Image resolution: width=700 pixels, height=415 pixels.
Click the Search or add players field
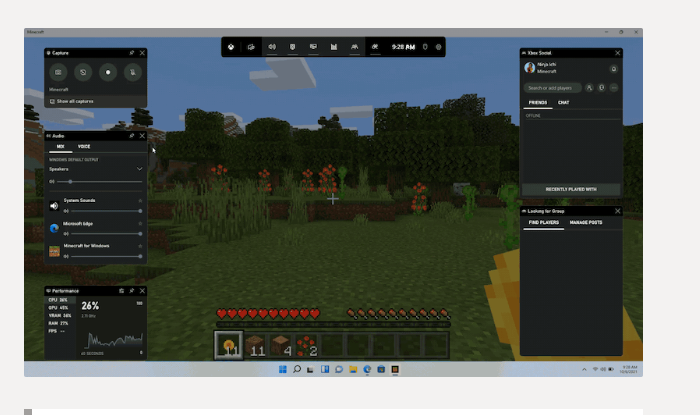(x=552, y=88)
